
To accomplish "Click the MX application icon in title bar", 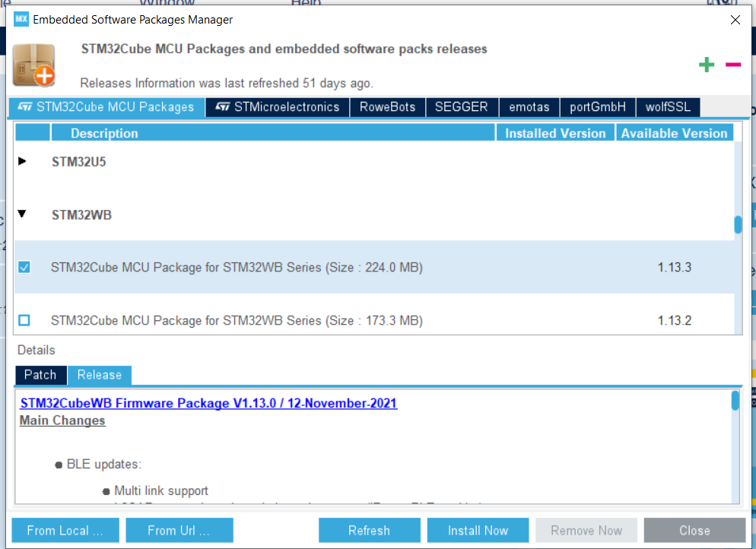I will (21, 20).
